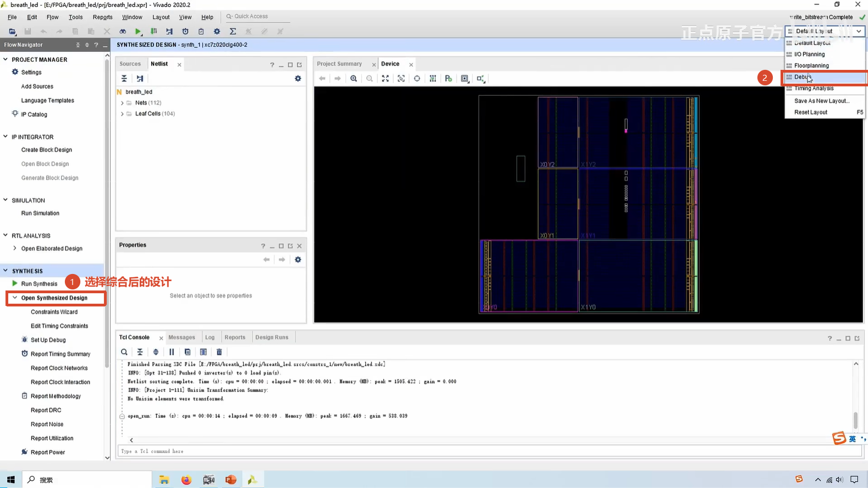The width and height of the screenshot is (868, 488).
Task: Choose Floorplanning layout
Action: coord(825,65)
